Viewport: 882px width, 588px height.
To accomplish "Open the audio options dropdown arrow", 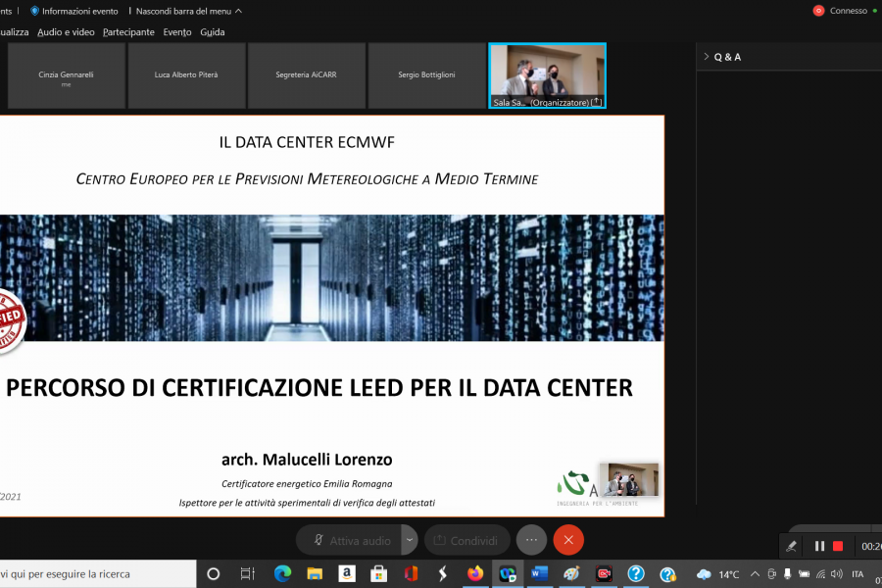I will coord(410,540).
